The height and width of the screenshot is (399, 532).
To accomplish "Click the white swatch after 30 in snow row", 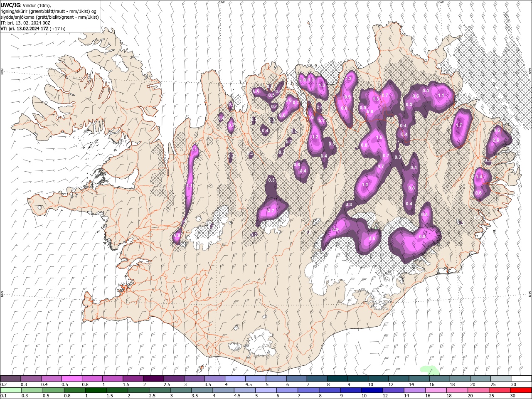I will pos(521,379).
